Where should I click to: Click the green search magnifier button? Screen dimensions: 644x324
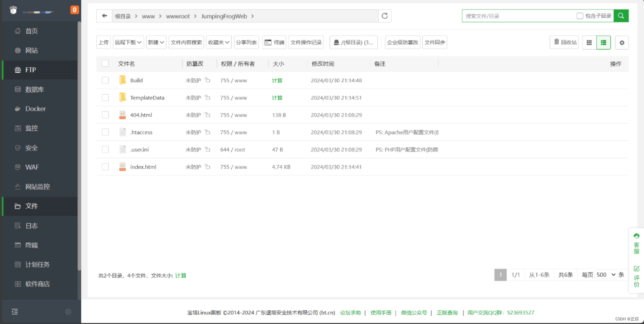point(621,16)
